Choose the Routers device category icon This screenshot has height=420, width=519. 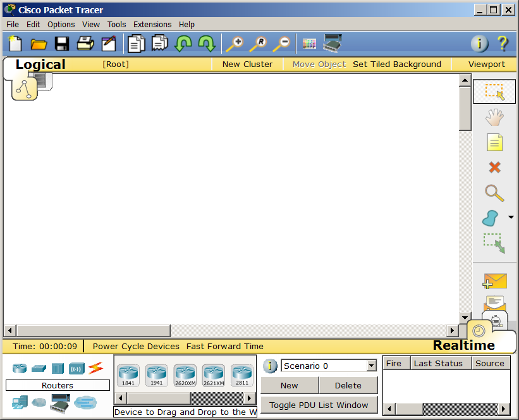tap(20, 368)
